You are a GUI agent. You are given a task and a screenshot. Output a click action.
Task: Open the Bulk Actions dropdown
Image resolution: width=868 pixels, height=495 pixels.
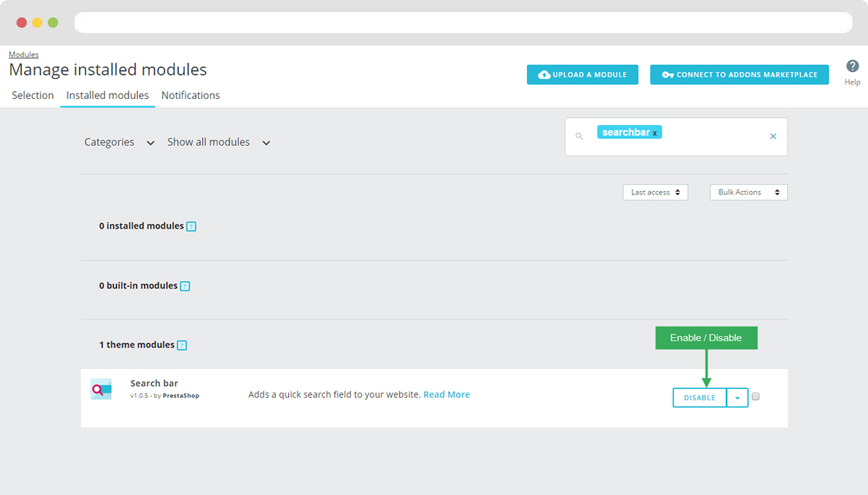(x=748, y=192)
